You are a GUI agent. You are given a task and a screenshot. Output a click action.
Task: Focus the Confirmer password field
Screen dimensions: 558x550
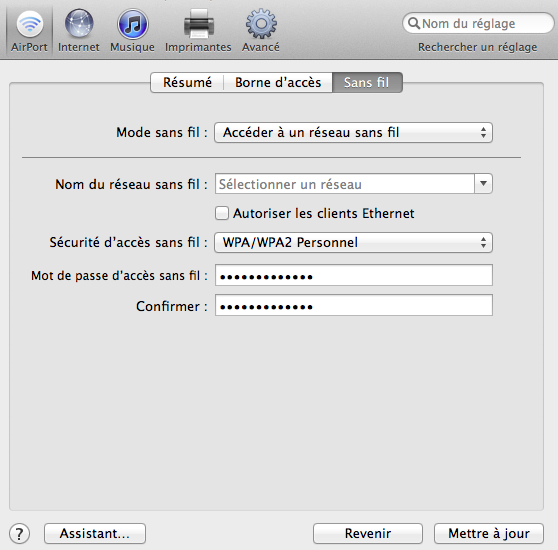pyautogui.click(x=354, y=305)
